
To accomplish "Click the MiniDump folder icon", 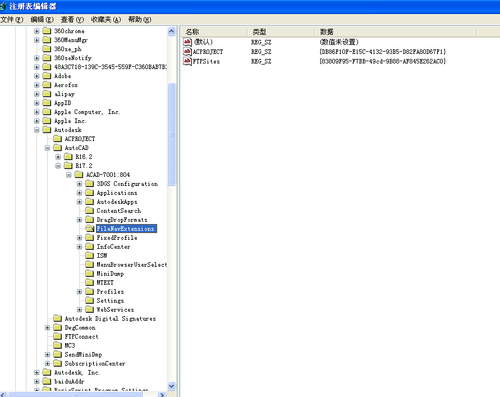I will coord(90,274).
